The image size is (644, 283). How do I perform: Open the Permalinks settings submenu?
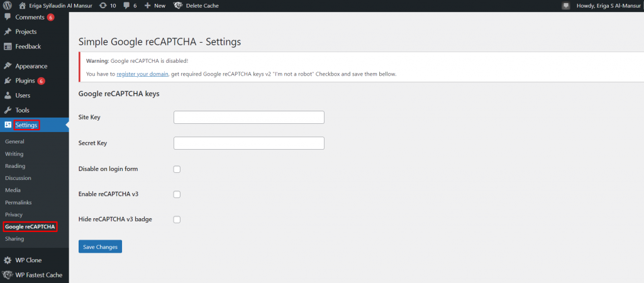pos(18,203)
